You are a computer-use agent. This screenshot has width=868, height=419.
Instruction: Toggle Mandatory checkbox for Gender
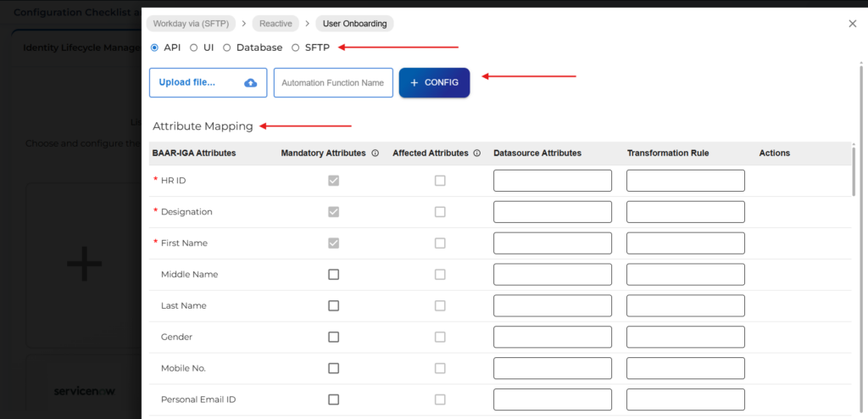click(x=333, y=337)
